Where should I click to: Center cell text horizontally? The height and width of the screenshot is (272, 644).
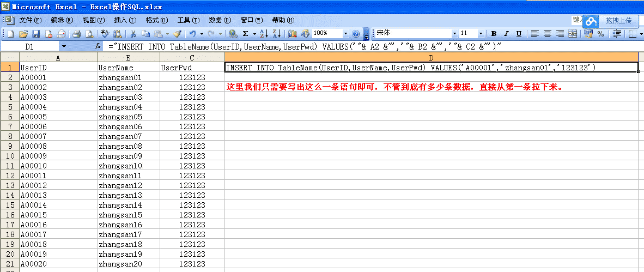coord(548,34)
